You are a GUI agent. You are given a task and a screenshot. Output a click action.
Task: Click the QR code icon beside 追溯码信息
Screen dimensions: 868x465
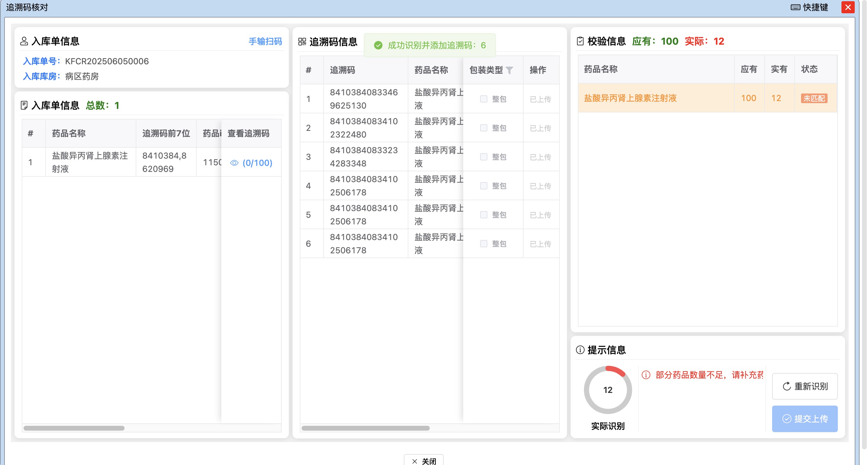[302, 42]
